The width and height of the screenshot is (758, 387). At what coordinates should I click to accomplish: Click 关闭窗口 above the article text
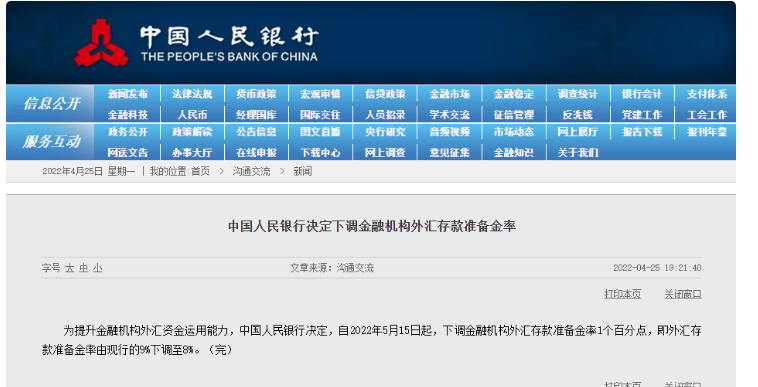tap(683, 294)
